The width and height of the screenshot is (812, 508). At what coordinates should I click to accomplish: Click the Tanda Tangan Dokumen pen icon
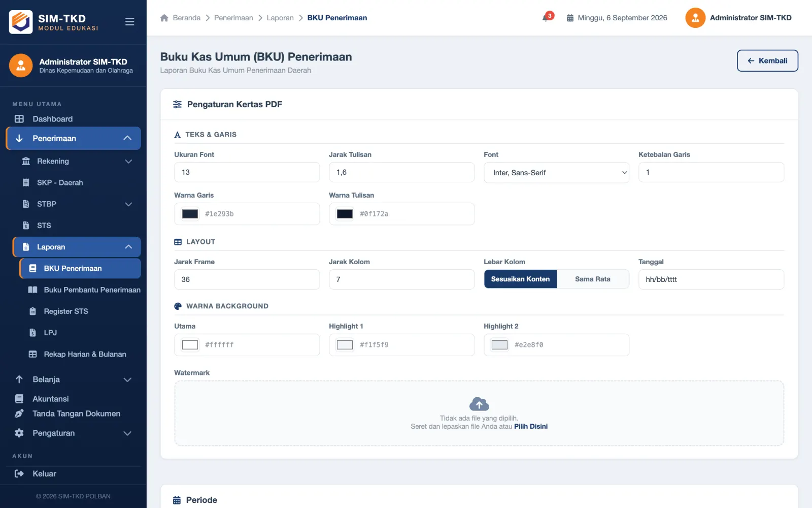19,414
